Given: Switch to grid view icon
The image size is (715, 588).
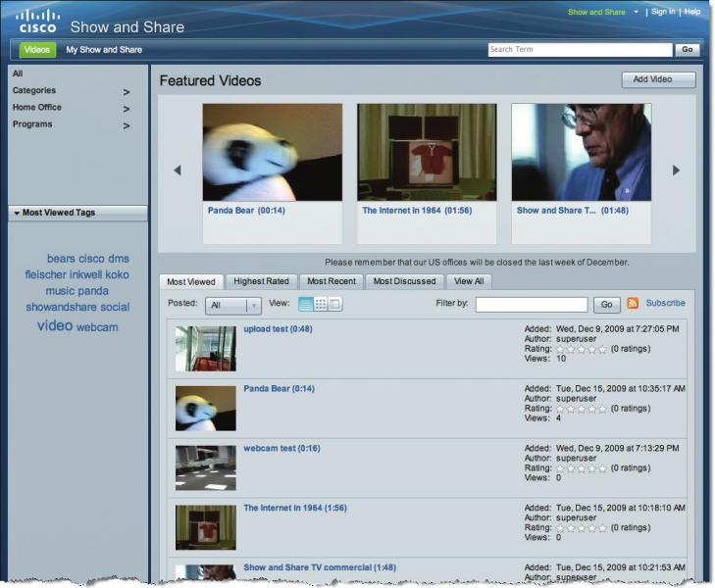Looking at the screenshot, I should coord(321,304).
